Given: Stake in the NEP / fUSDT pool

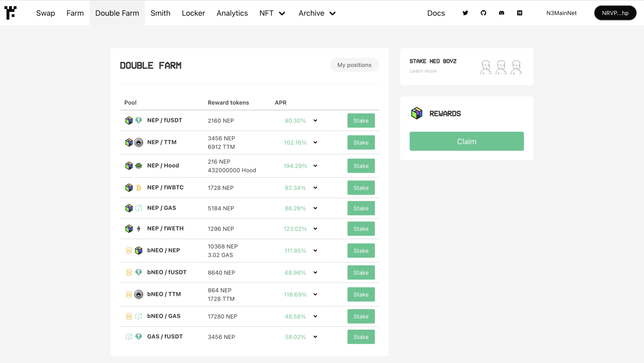Looking at the screenshot, I should 361,120.
